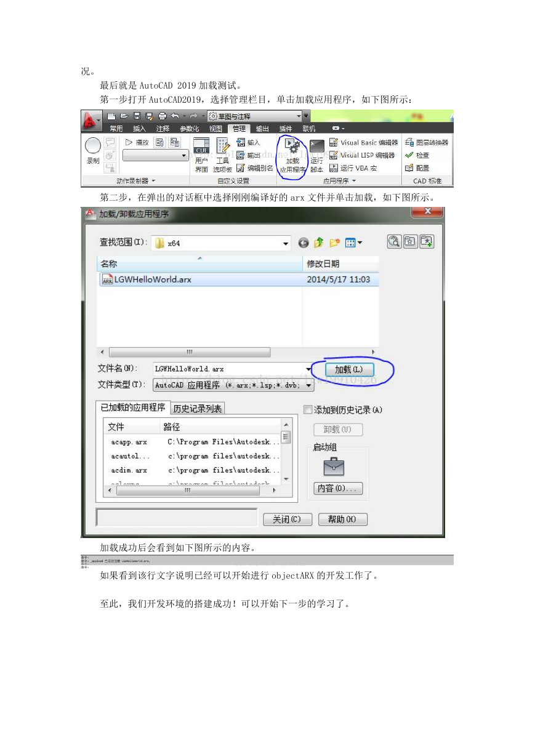Click the 名称 column header

pyautogui.click(x=200, y=263)
